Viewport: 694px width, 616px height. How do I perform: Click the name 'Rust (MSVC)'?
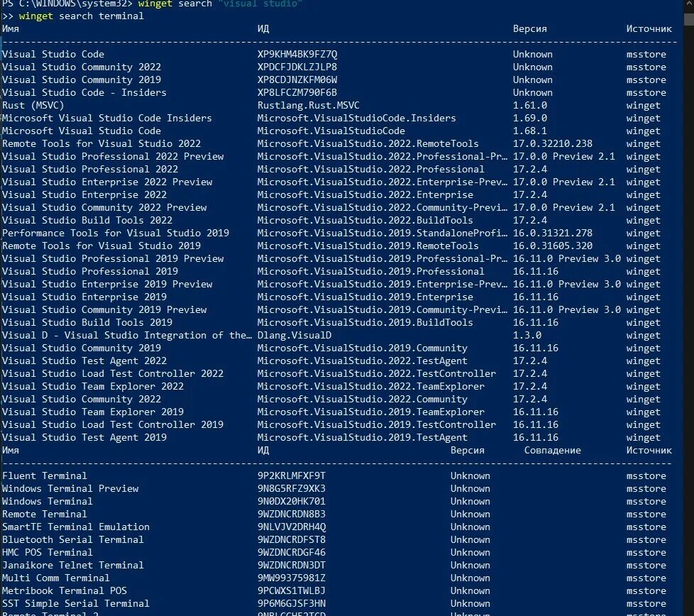pyautogui.click(x=33, y=106)
